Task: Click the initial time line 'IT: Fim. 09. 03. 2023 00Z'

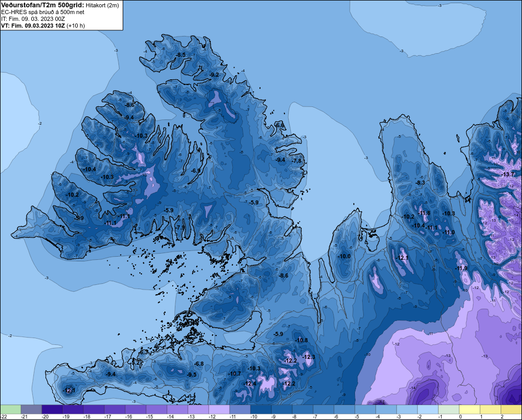Action: [33, 19]
